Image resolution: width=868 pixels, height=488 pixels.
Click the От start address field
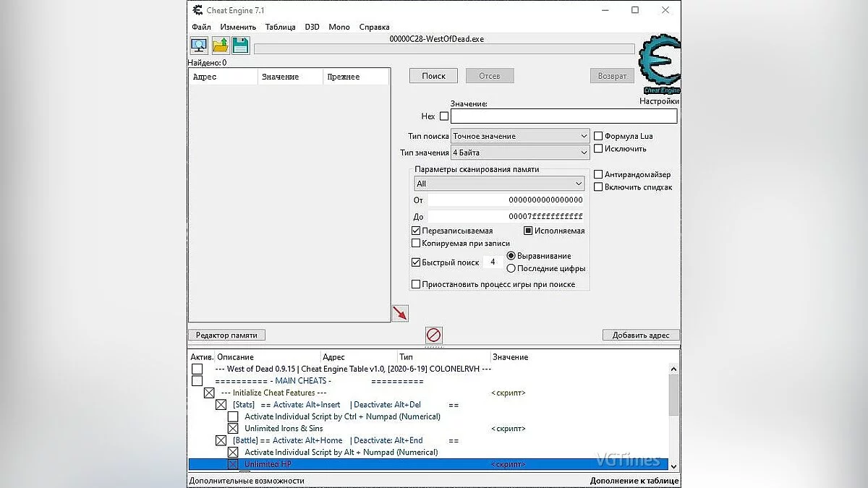coord(506,200)
